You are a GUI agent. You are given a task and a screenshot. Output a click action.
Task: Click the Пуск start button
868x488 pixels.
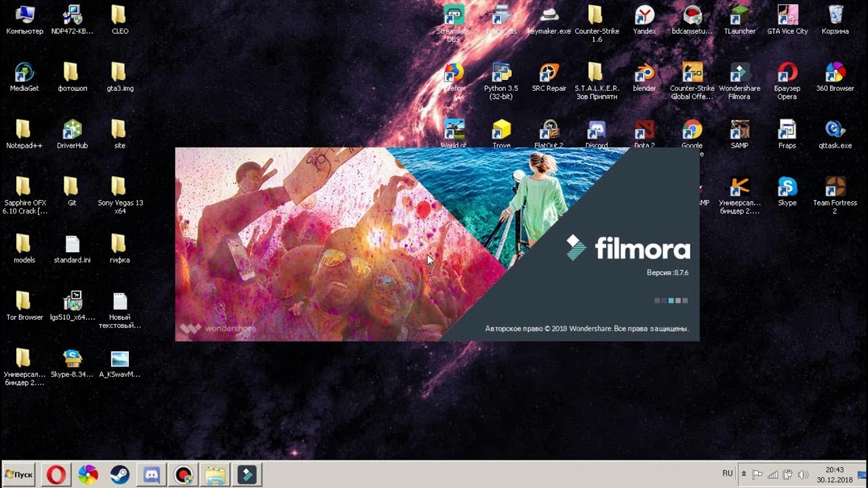click(x=18, y=474)
